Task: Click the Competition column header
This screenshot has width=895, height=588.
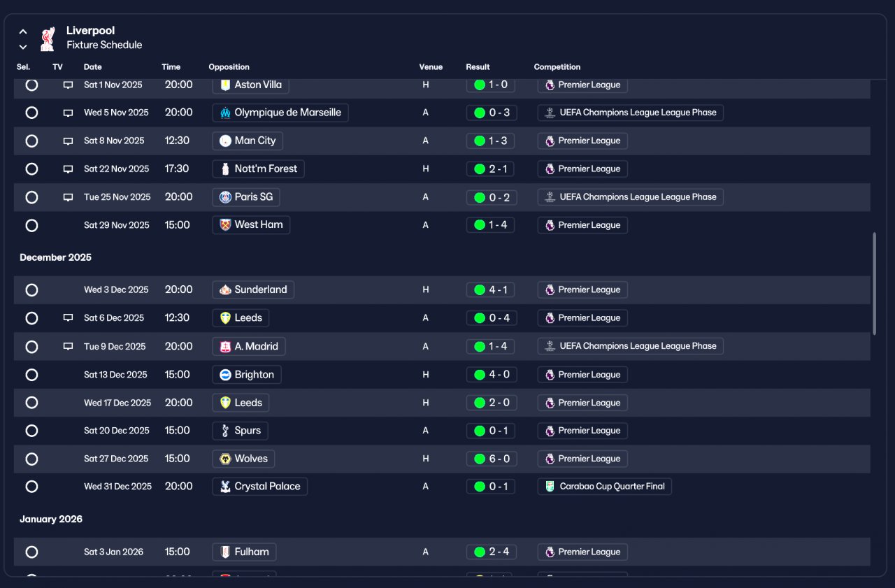Action: pos(557,67)
